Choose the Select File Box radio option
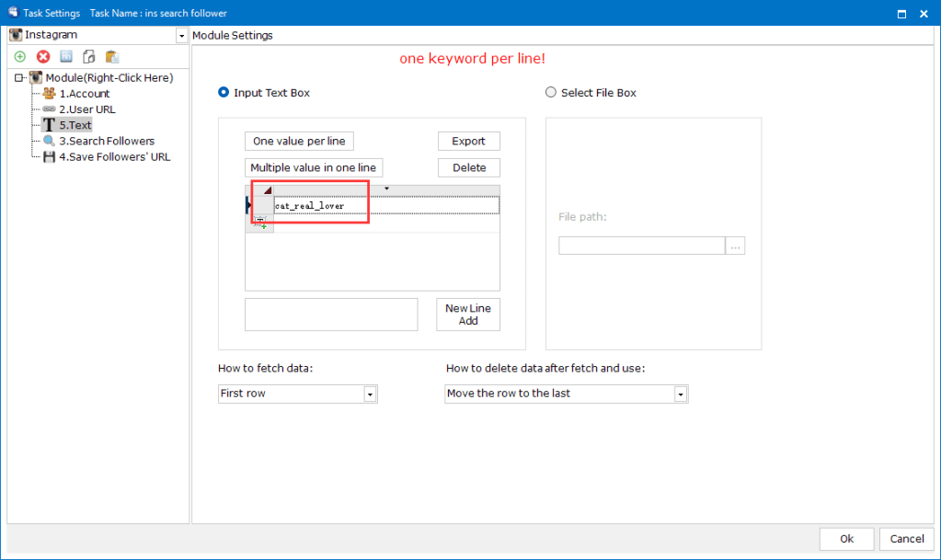 pyautogui.click(x=551, y=93)
